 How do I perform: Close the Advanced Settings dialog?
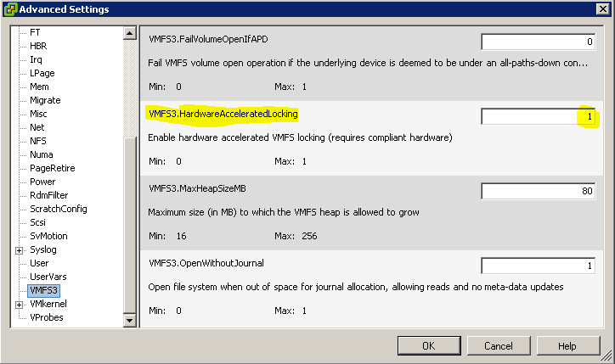click(x=602, y=9)
